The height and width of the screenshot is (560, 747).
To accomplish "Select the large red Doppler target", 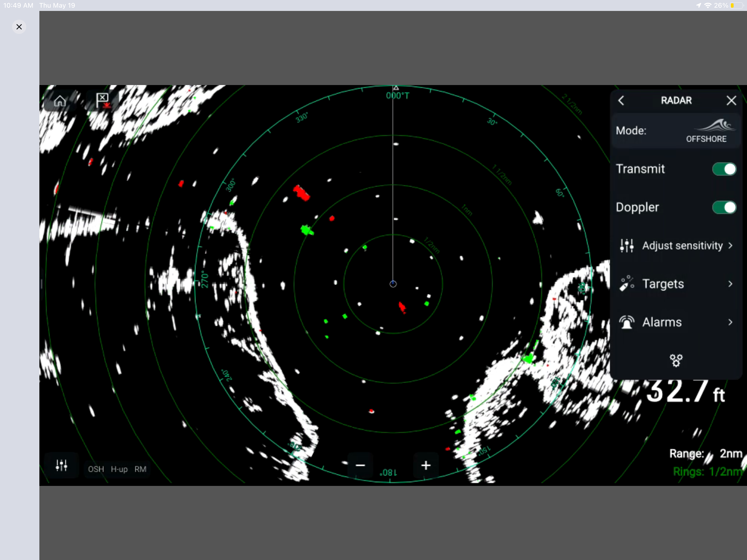I will pyautogui.click(x=301, y=193).
